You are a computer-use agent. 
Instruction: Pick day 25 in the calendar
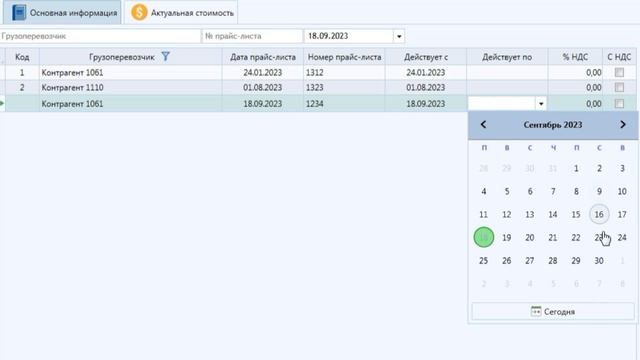(x=484, y=260)
